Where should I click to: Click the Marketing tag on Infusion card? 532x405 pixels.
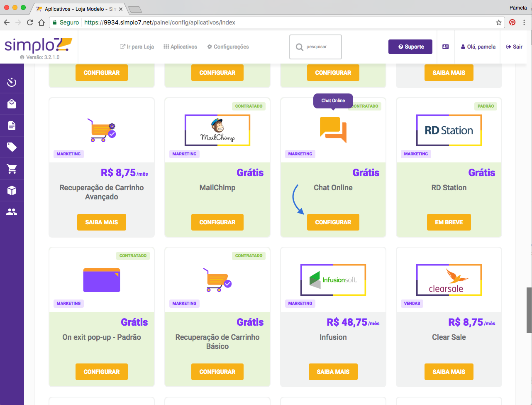[300, 303]
